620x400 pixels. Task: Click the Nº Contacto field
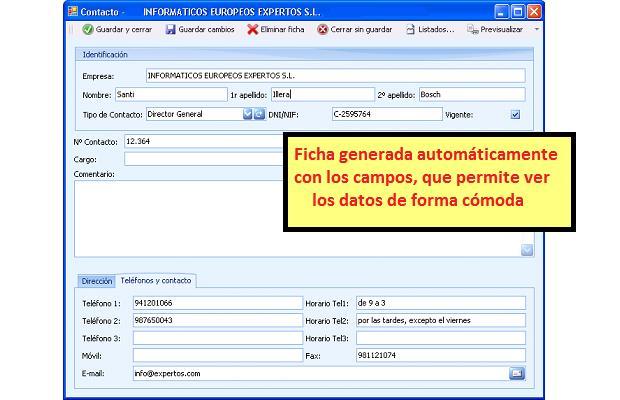pyautogui.click(x=204, y=142)
